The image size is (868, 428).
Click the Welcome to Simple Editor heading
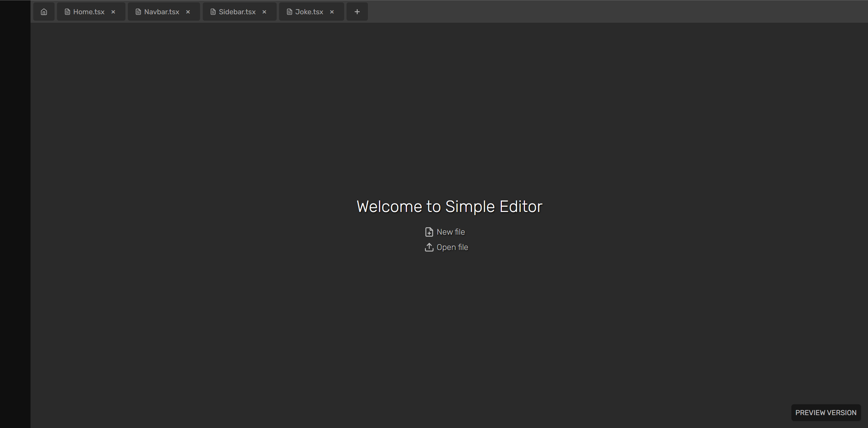click(449, 207)
